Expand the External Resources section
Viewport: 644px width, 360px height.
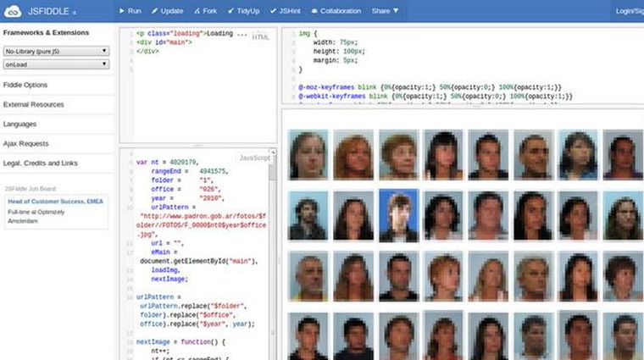pyautogui.click(x=33, y=104)
